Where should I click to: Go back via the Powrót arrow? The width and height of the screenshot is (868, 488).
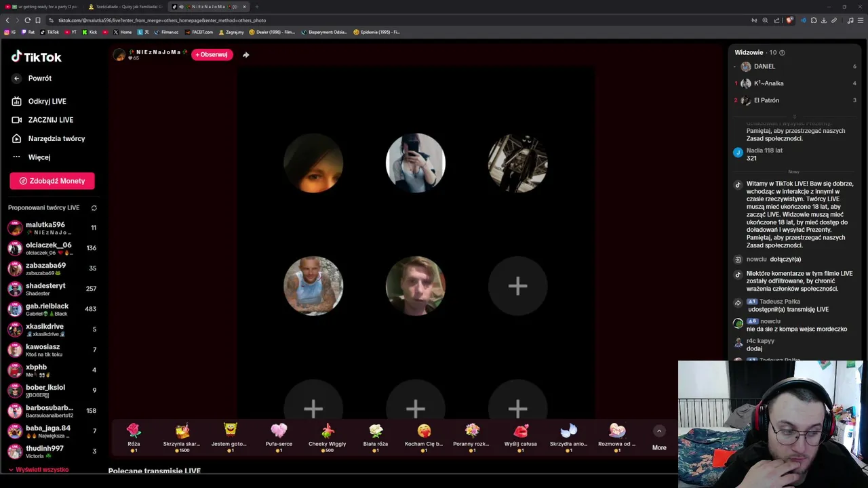[x=17, y=79]
